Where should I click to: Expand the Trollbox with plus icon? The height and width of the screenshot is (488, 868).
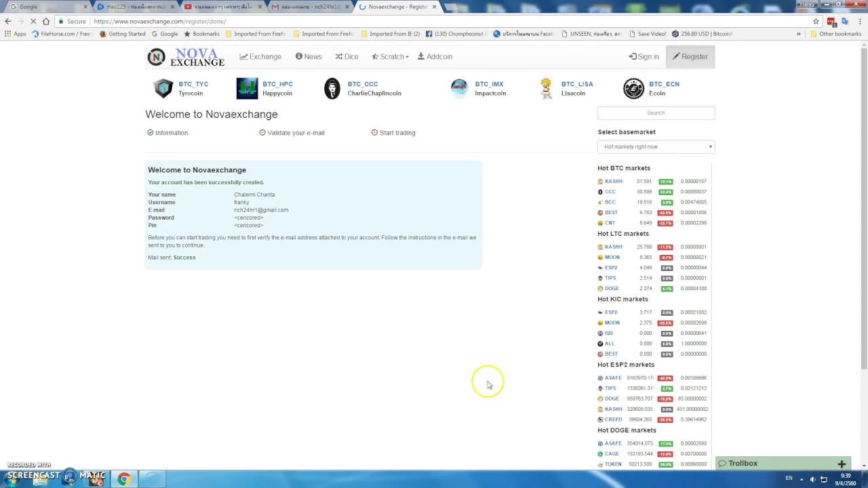[842, 464]
